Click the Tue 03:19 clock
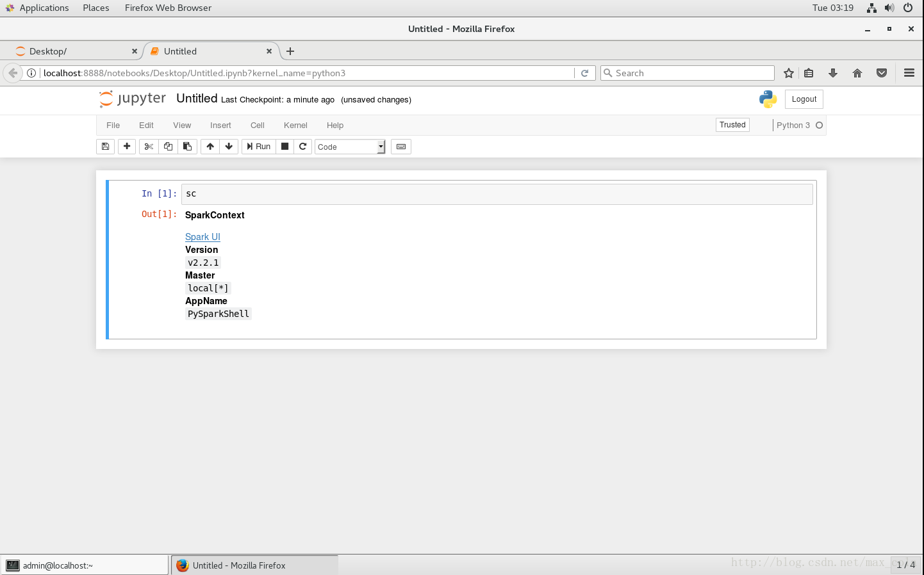Viewport: 924px width, 575px height. pyautogui.click(x=833, y=8)
